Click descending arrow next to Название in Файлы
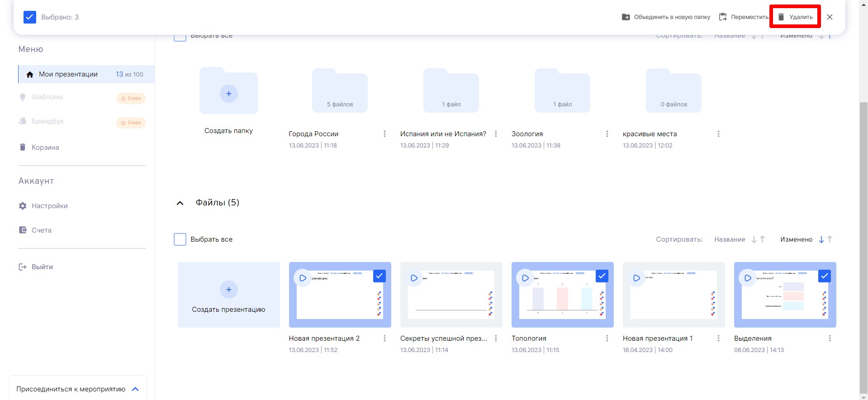Image resolution: width=868 pixels, height=400 pixels. pos(754,239)
